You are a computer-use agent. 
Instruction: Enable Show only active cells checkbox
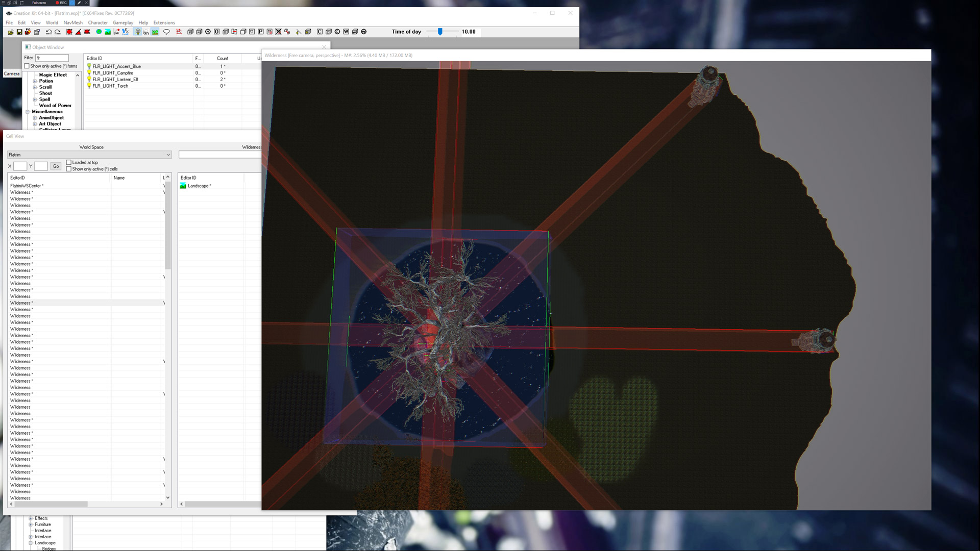click(69, 169)
